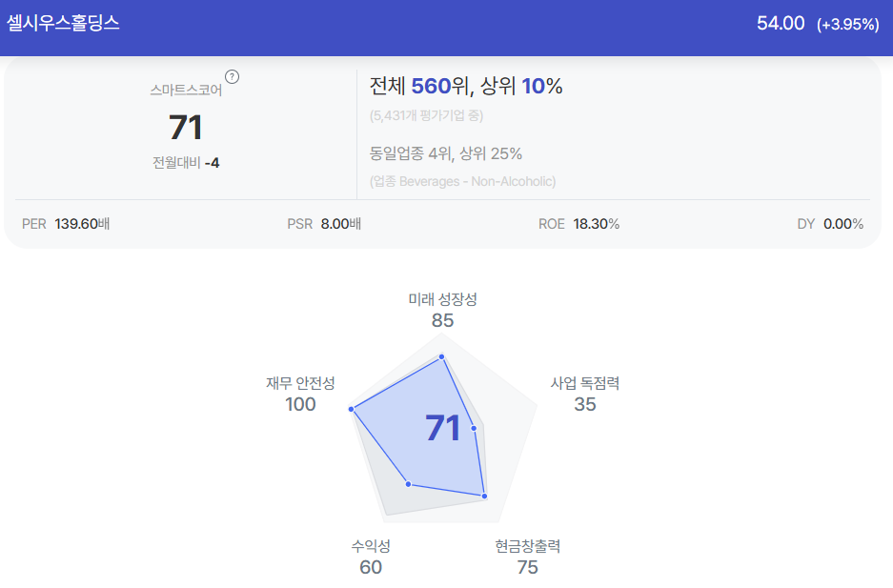This screenshot has height=588, width=893.
Task: Click the PER 139.60배 metric
Action: click(66, 224)
